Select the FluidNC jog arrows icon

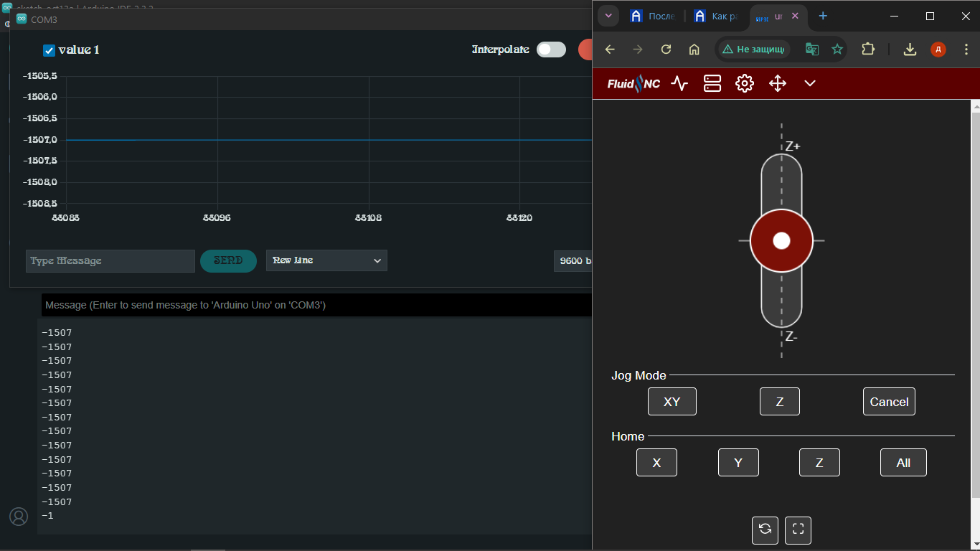tap(778, 84)
